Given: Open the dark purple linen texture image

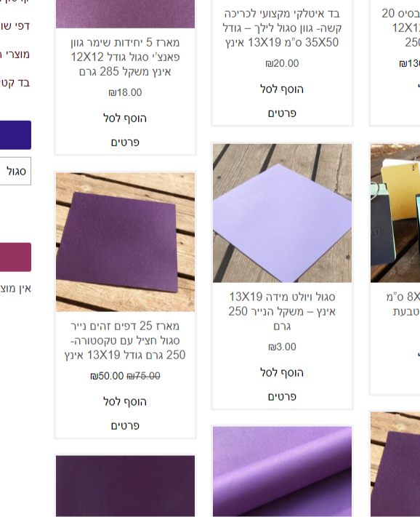Looking at the screenshot, I should (125, 486).
